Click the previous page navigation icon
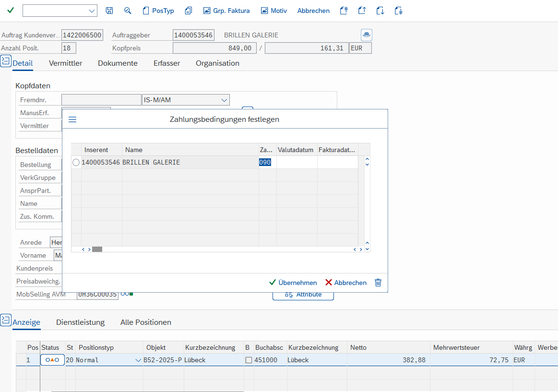Image resolution: width=558 pixels, height=392 pixels. tap(362, 11)
